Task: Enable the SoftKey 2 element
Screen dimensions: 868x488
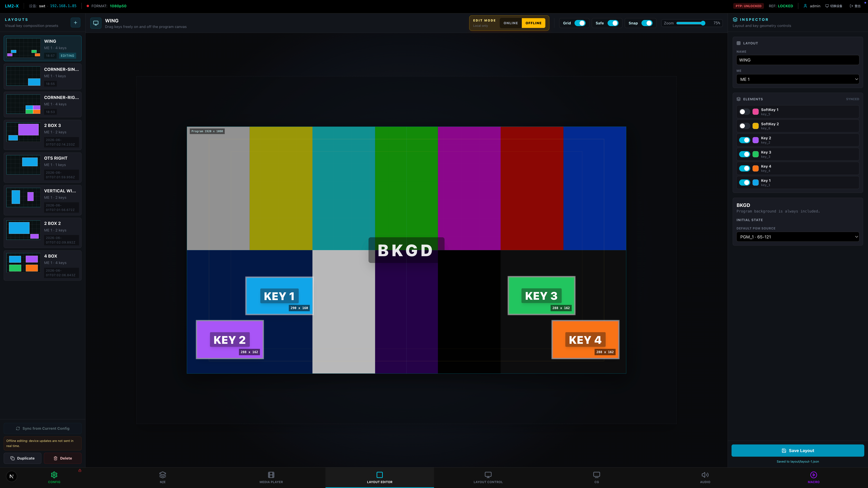Action: (x=745, y=126)
